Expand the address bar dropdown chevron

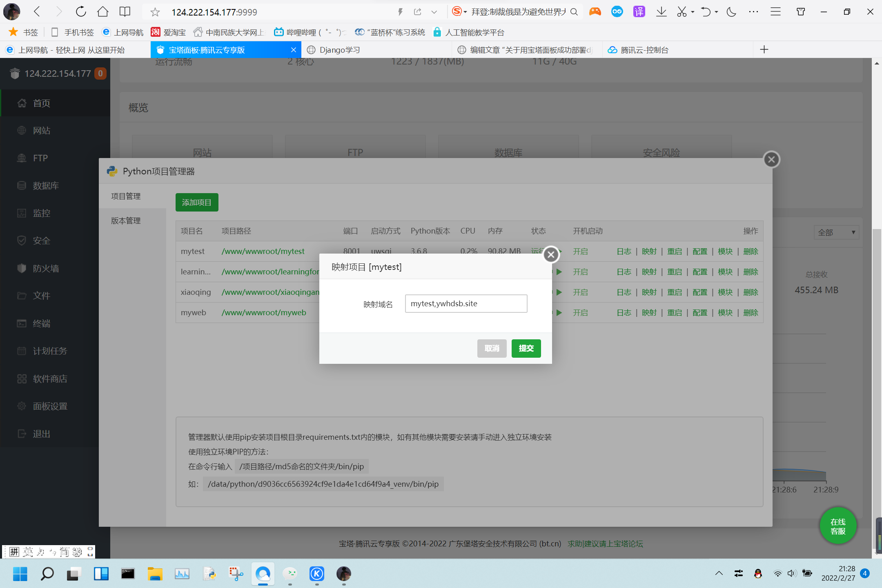pos(434,12)
